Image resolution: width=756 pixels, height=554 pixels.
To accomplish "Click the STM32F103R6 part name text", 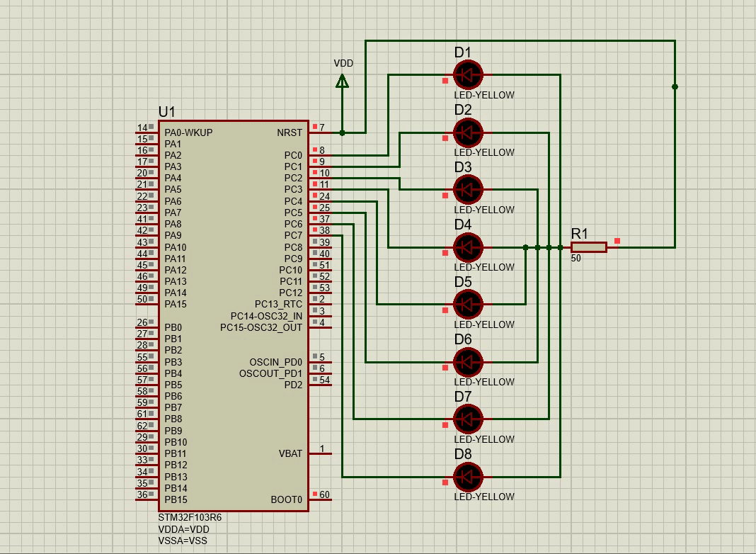I will pos(190,517).
